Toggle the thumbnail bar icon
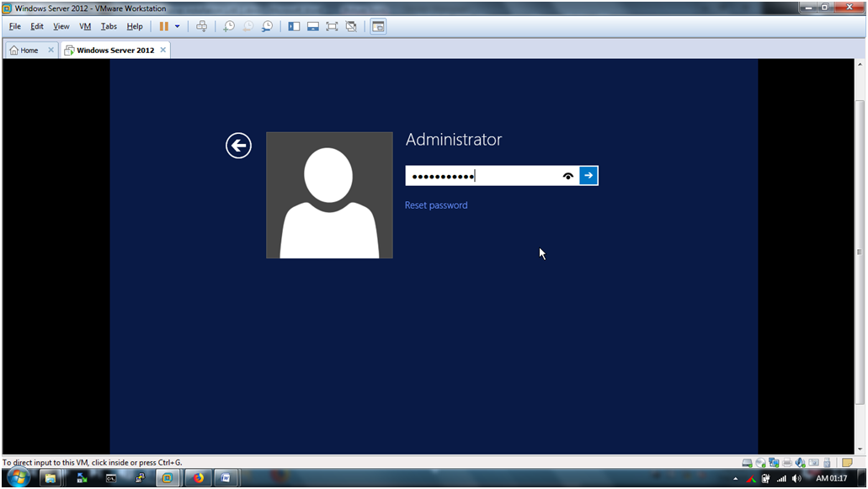 pos(313,27)
